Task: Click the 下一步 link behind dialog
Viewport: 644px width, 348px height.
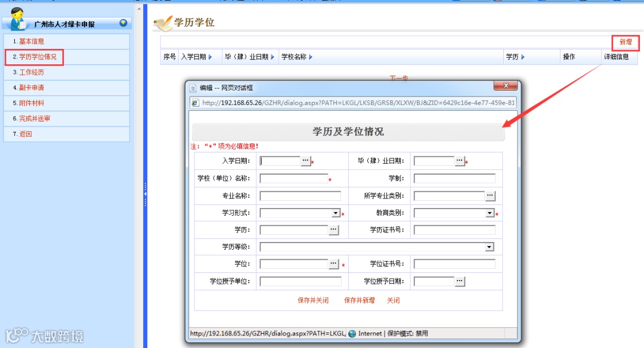Action: click(x=399, y=77)
